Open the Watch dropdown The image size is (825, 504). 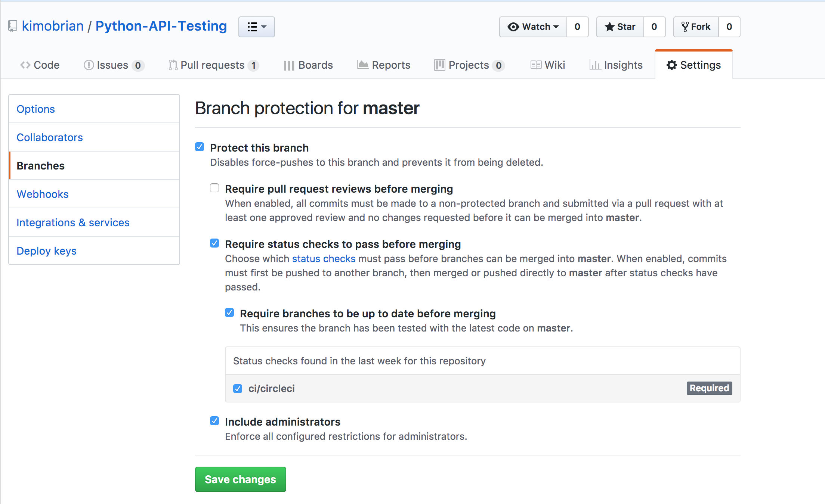(x=532, y=27)
